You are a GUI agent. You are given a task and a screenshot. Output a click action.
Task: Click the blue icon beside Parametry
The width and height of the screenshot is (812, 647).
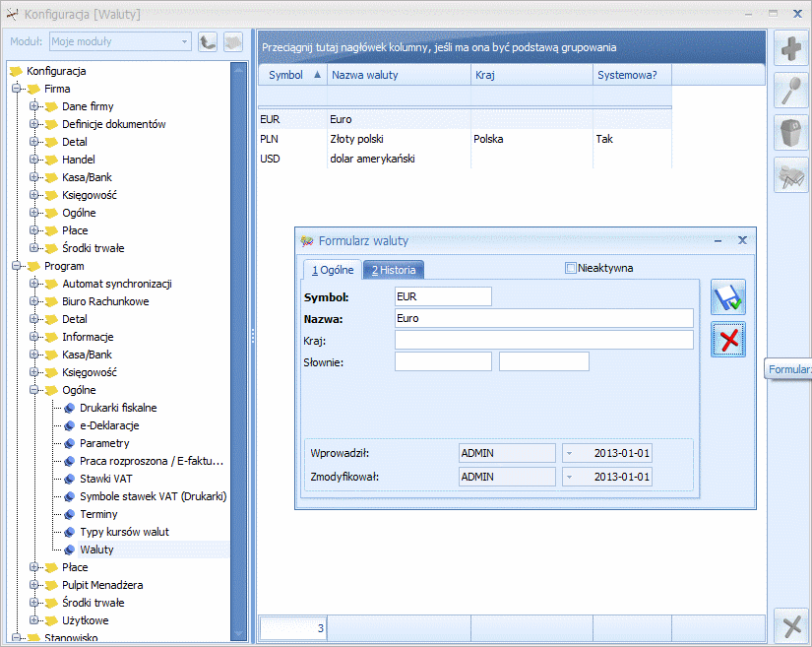coord(70,443)
